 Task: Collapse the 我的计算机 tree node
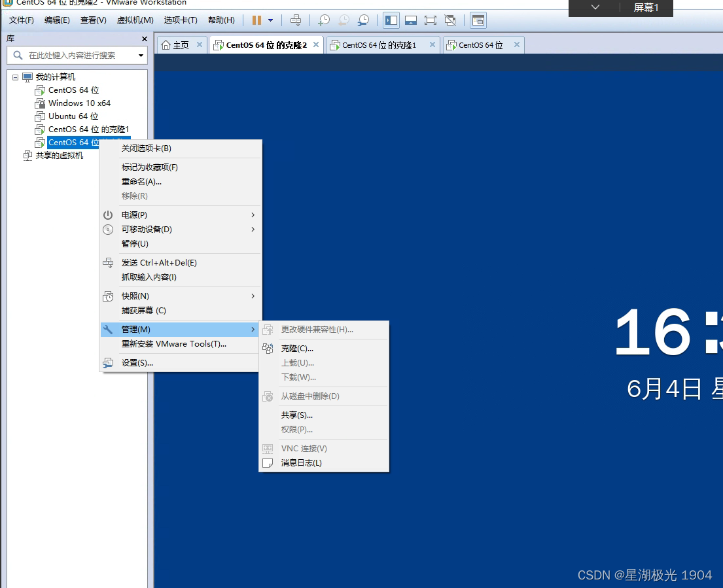click(x=15, y=77)
